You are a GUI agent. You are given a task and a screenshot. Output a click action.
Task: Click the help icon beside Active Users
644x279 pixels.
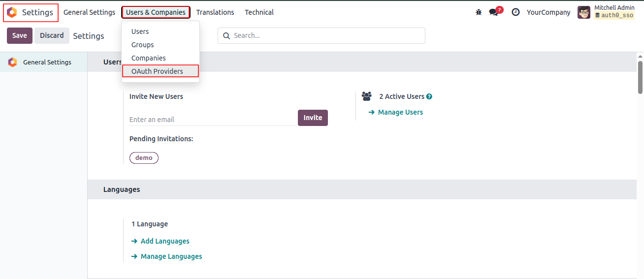pos(429,96)
